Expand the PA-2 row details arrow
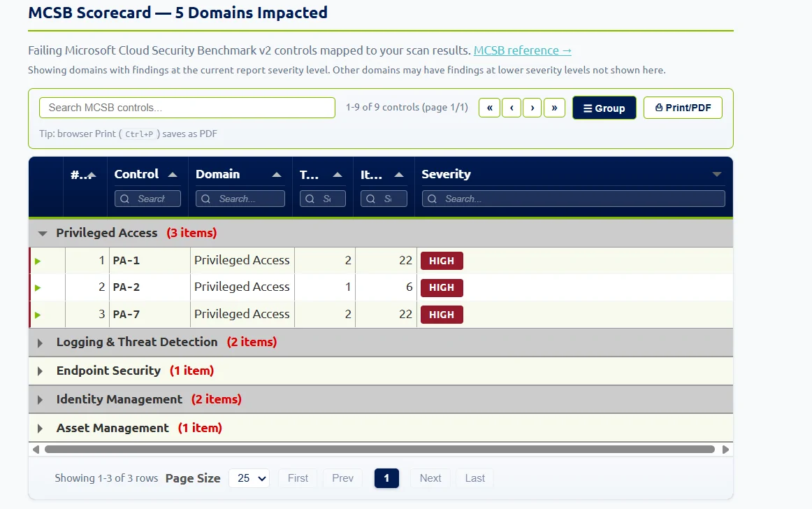This screenshot has width=812, height=509. tap(38, 287)
